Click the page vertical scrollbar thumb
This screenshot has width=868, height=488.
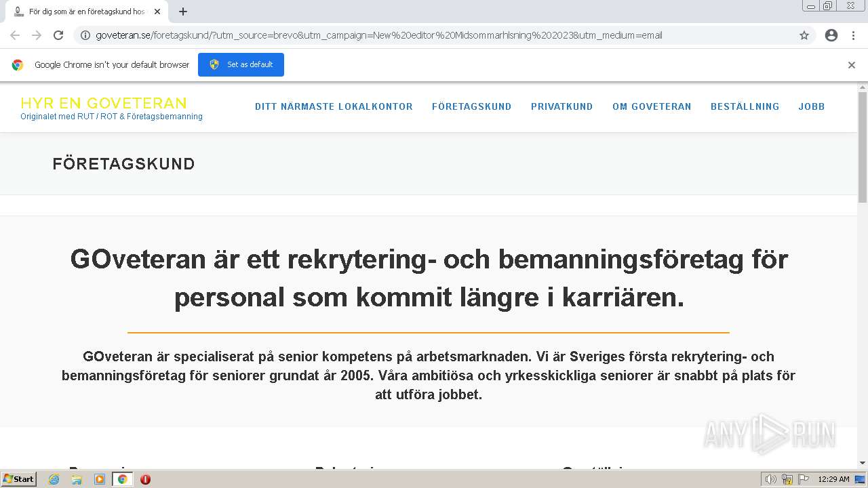click(863, 146)
